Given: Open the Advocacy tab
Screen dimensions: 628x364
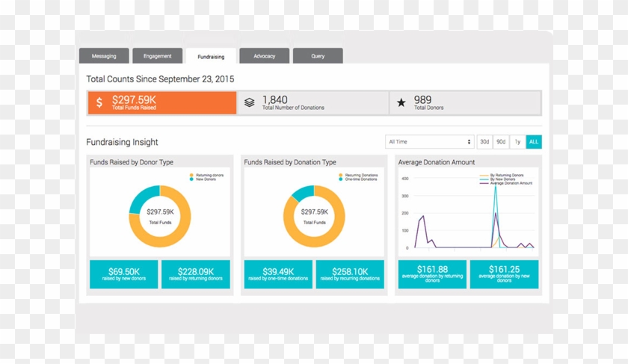Looking at the screenshot, I should click(264, 56).
